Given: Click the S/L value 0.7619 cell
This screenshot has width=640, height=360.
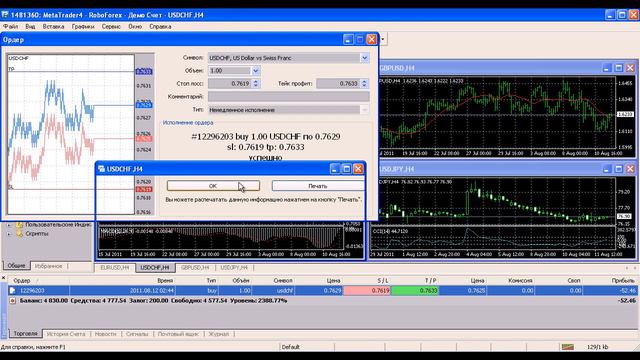Looking at the screenshot, I should point(367,291).
